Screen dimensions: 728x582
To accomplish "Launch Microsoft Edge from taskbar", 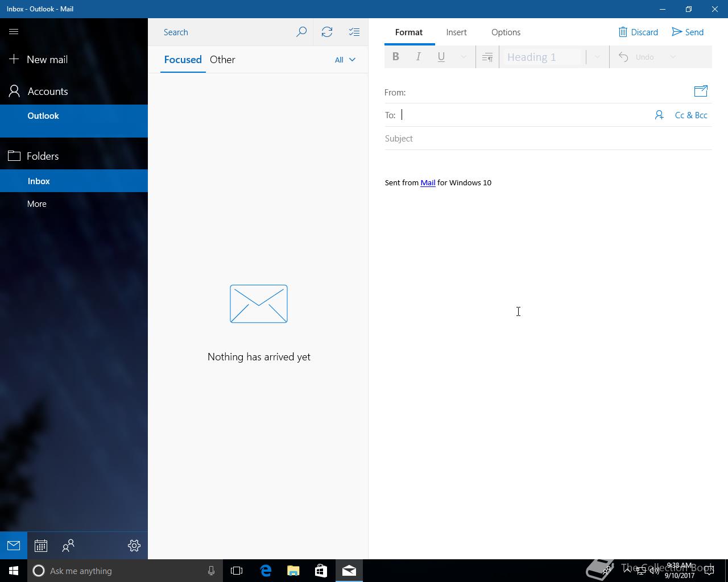I will tap(266, 571).
